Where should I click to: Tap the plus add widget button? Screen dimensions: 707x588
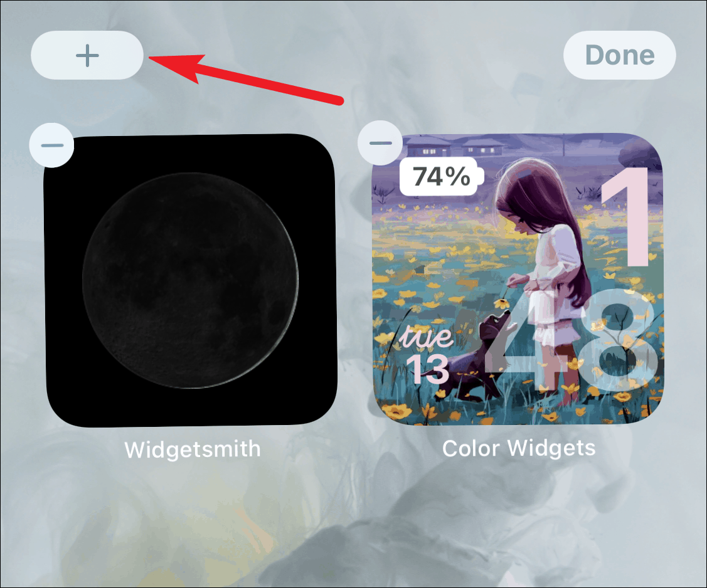point(87,56)
